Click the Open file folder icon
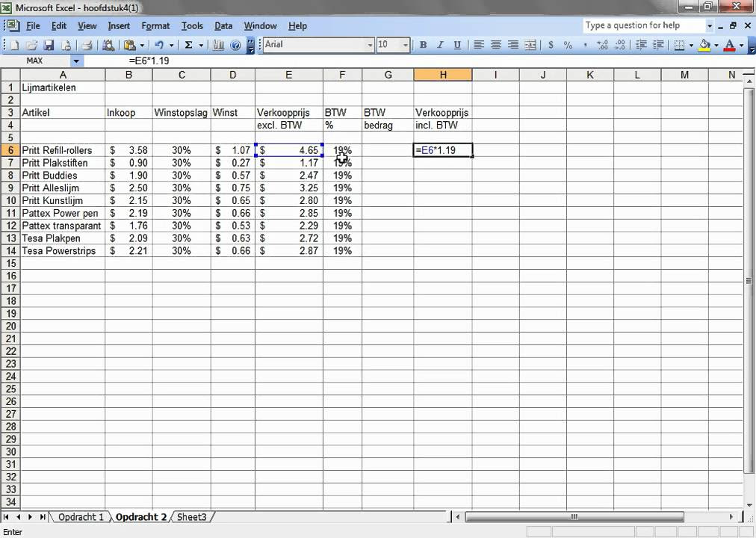 click(x=31, y=46)
